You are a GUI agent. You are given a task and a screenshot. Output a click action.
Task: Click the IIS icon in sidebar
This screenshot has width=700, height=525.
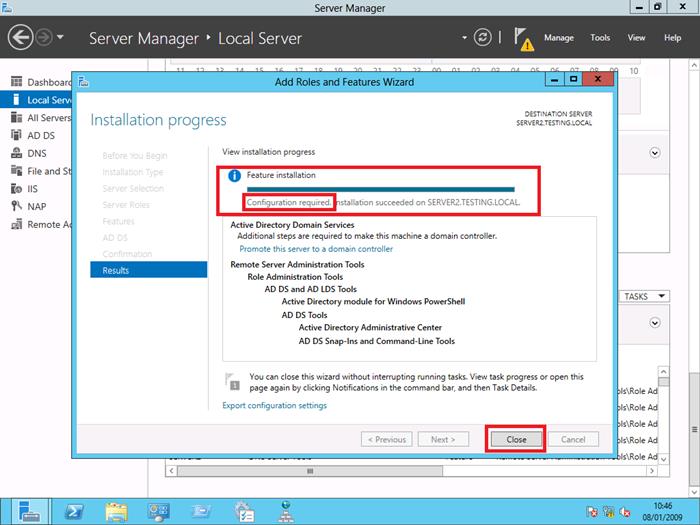[16, 188]
